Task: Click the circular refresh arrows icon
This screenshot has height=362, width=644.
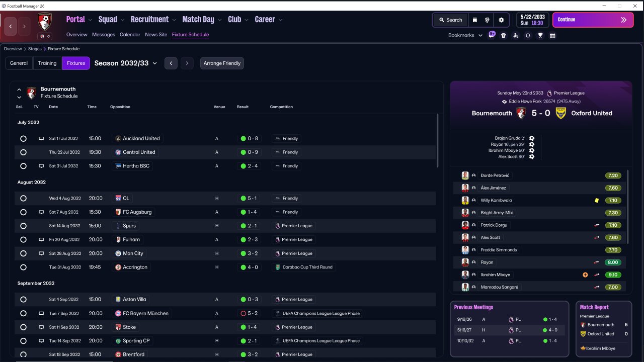Action: pyautogui.click(x=528, y=36)
